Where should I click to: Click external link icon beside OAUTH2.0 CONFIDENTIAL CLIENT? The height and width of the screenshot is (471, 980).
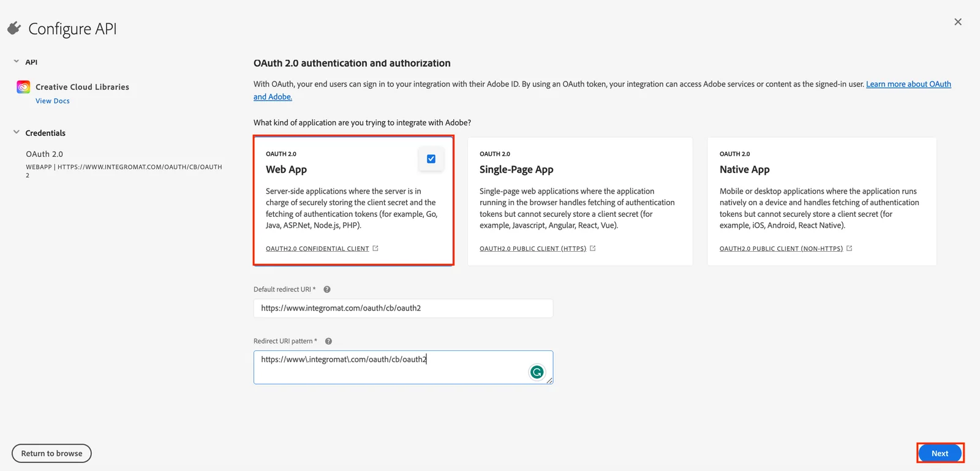(375, 249)
